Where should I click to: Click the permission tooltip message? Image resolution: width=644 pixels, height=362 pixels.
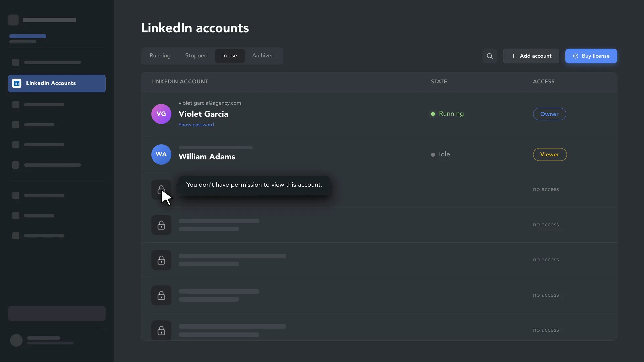pyautogui.click(x=254, y=185)
